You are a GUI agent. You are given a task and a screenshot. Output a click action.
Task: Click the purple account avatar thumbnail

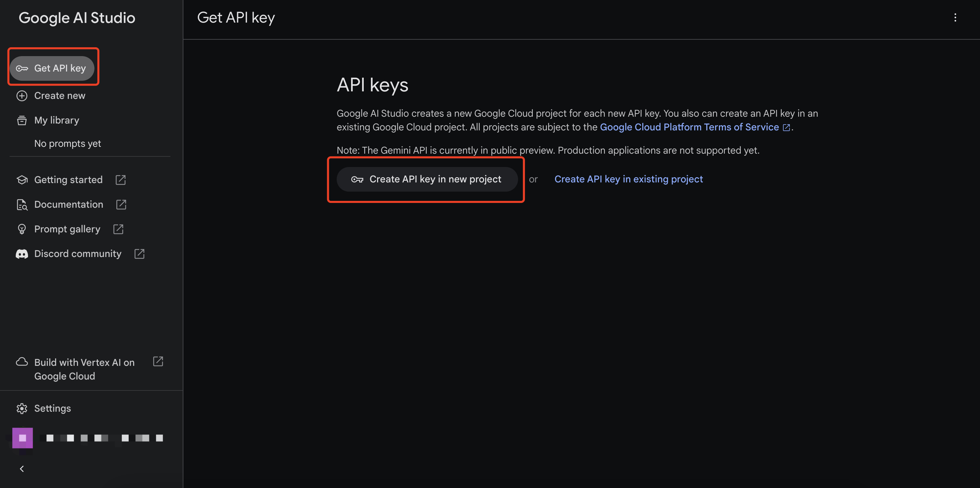23,438
